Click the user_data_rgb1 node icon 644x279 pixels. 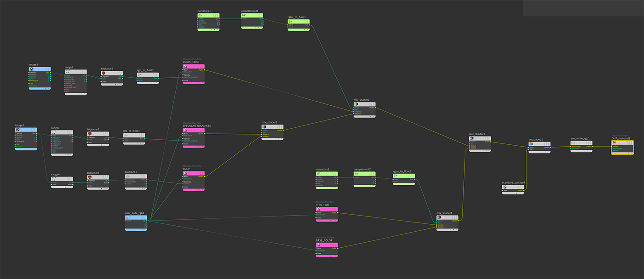coord(128,217)
